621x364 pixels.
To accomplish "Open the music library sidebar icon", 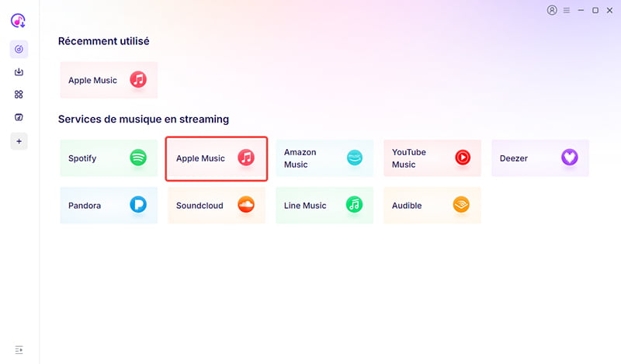I will pos(19,117).
